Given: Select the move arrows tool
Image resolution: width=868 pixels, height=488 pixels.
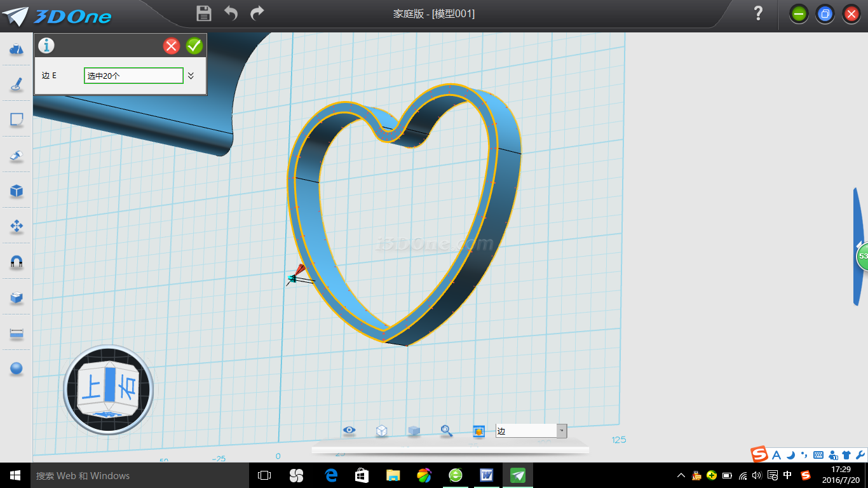Looking at the screenshot, I should click(17, 226).
